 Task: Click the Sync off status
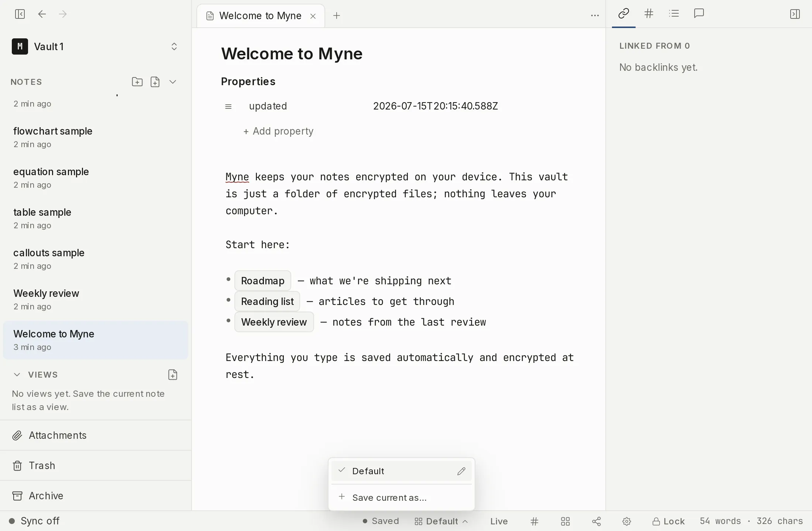point(34,521)
